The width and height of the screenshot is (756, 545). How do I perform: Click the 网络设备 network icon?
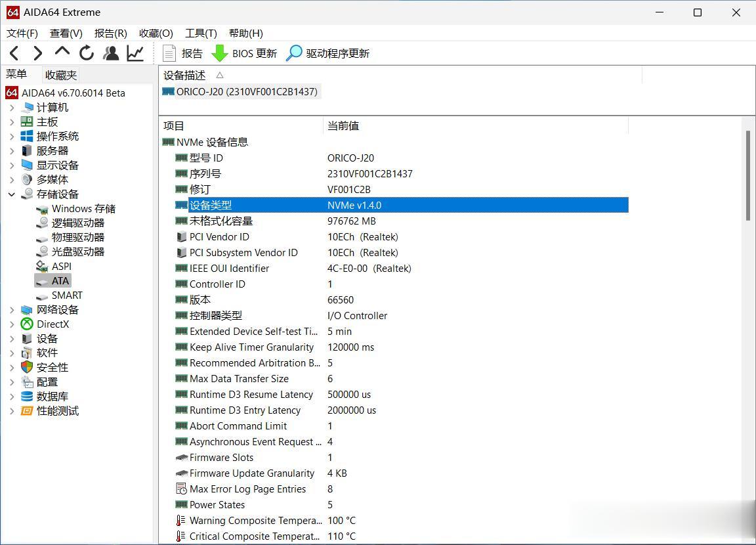[27, 310]
